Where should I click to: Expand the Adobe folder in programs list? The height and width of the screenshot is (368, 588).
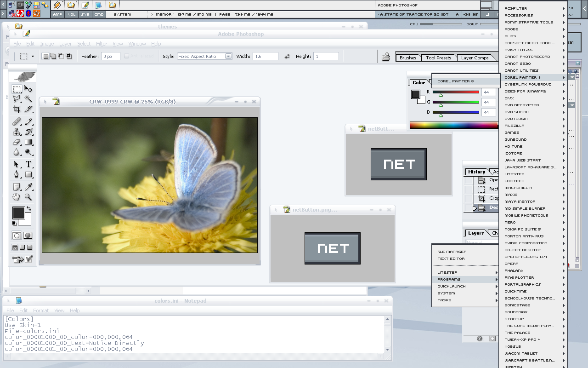coord(533,29)
